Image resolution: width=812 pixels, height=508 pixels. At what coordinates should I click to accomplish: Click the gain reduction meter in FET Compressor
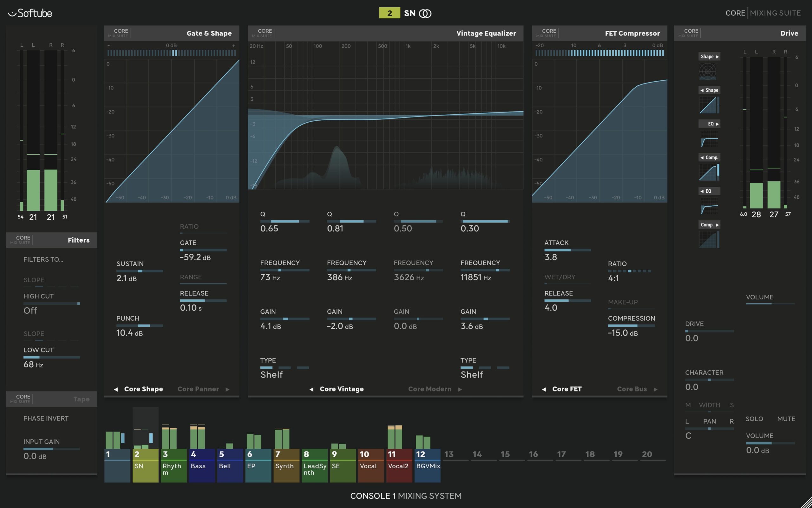pos(599,53)
